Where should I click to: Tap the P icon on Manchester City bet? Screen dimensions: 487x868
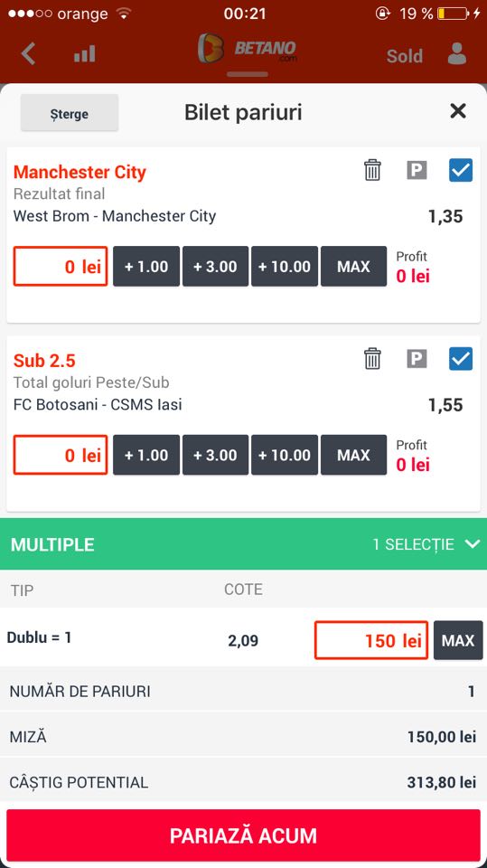[417, 171]
